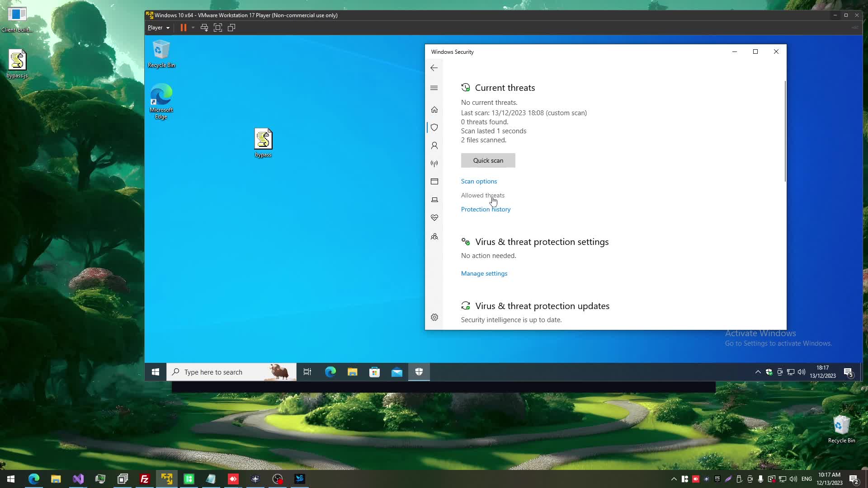
Task: Open the VMware Player dropdown menu
Action: pos(158,28)
